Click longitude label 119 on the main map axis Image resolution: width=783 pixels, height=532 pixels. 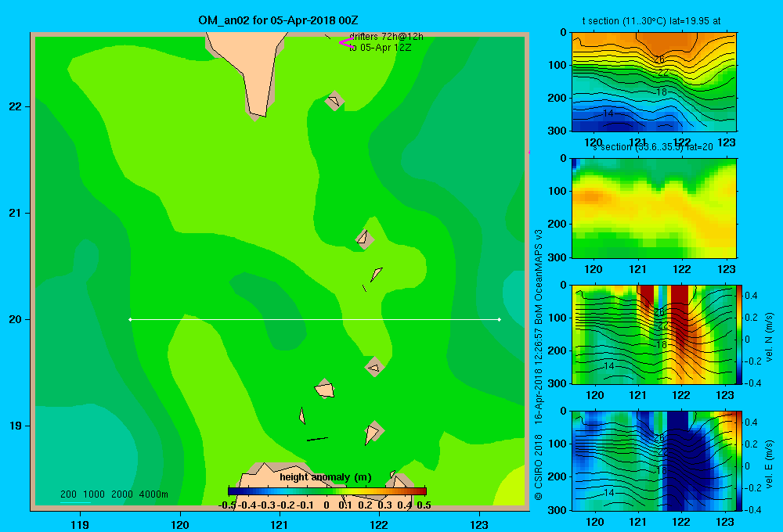(80, 524)
